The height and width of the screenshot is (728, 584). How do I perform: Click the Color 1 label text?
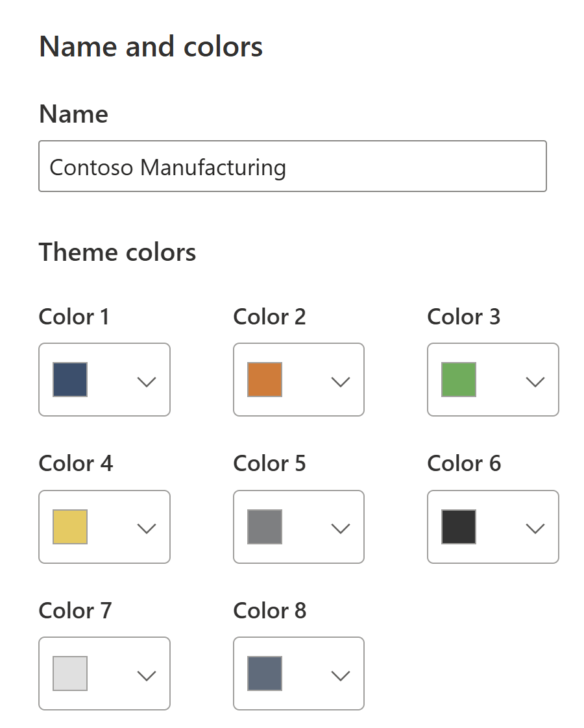[x=74, y=317]
